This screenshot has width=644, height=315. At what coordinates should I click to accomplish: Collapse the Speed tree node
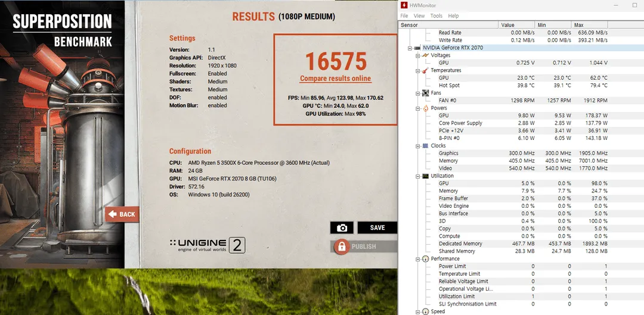click(417, 311)
